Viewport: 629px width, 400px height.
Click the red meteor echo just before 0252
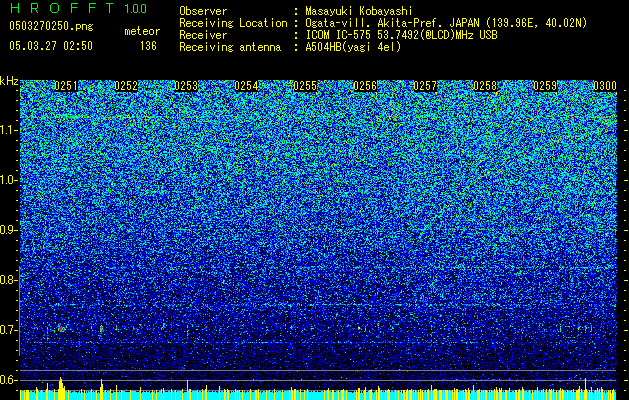coord(101,329)
